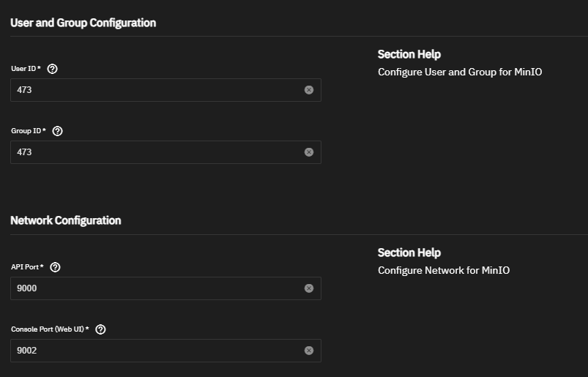Clear the User ID field value
Viewport: 588px width, 377px height.
(309, 90)
